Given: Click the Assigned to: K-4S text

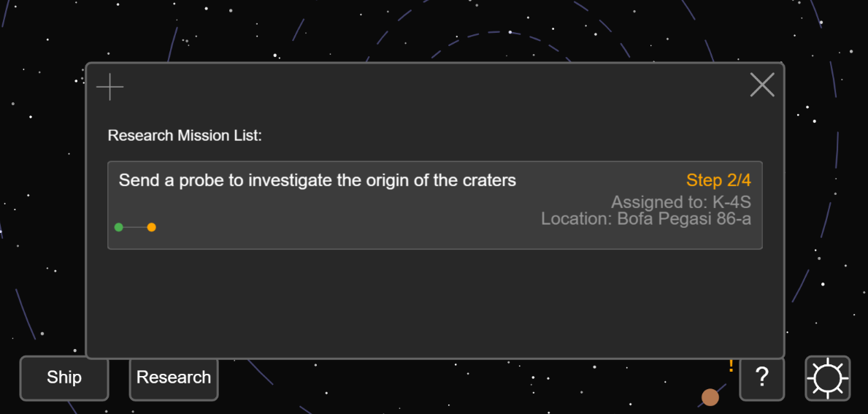Looking at the screenshot, I should tap(681, 202).
